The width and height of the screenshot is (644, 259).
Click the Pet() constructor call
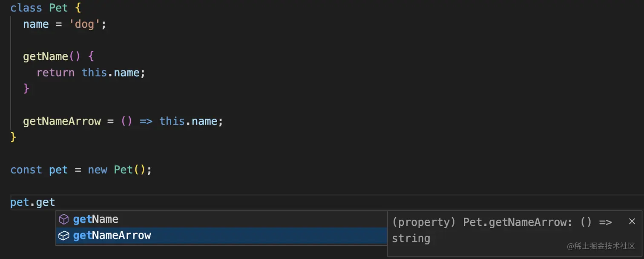tap(130, 170)
